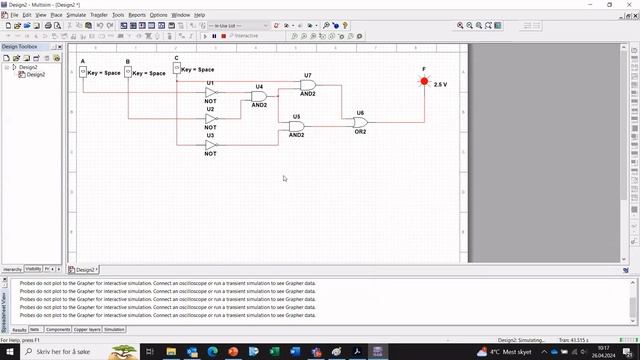Open the Options menu
Image resolution: width=640 pixels, height=360 pixels.
(158, 15)
